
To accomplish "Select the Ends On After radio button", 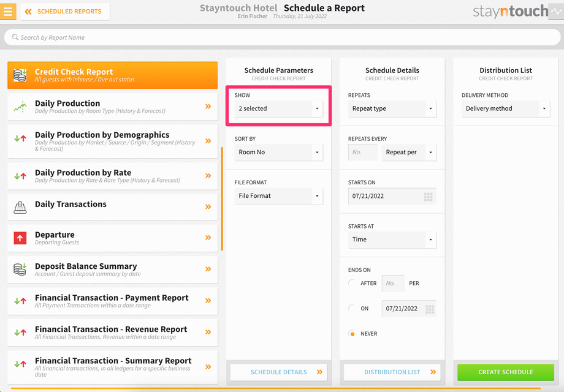I will click(x=352, y=283).
